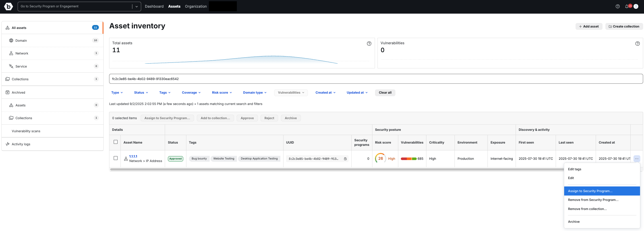Switch to the Assets tab
The width and height of the screenshot is (644, 231).
coord(174,6)
